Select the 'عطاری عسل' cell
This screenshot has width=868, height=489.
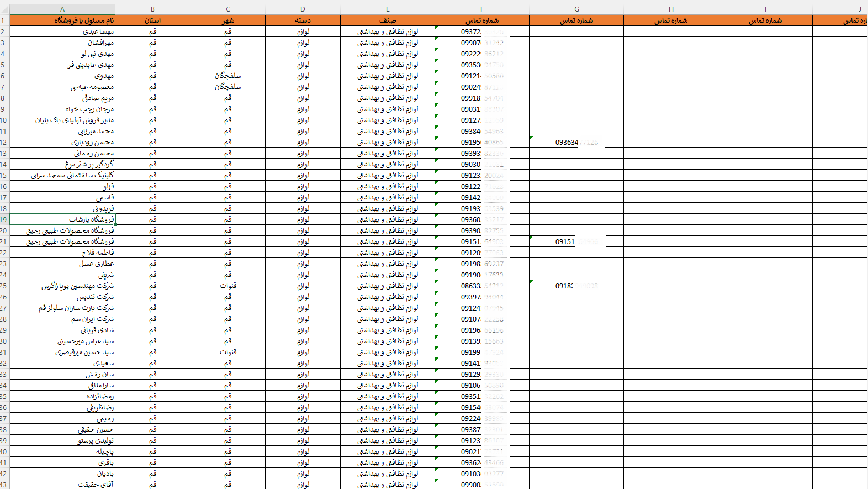click(x=62, y=264)
